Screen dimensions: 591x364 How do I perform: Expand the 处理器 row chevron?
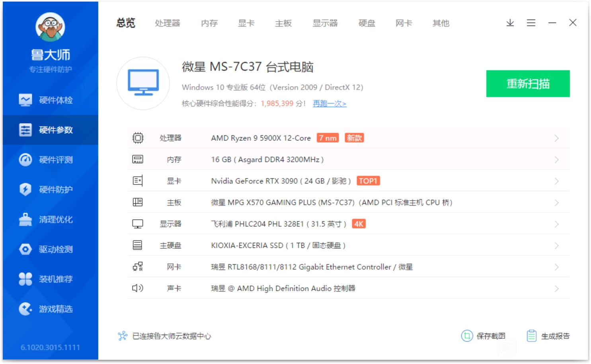point(556,138)
